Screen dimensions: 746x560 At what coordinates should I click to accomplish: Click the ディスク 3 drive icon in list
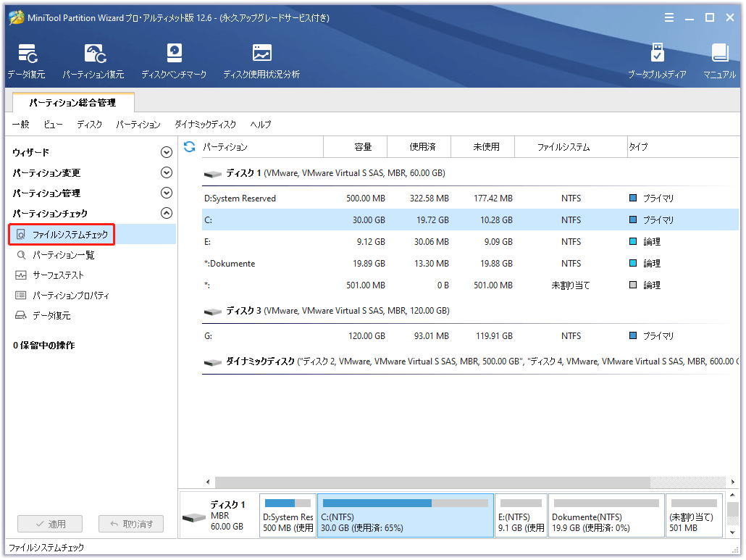click(213, 312)
